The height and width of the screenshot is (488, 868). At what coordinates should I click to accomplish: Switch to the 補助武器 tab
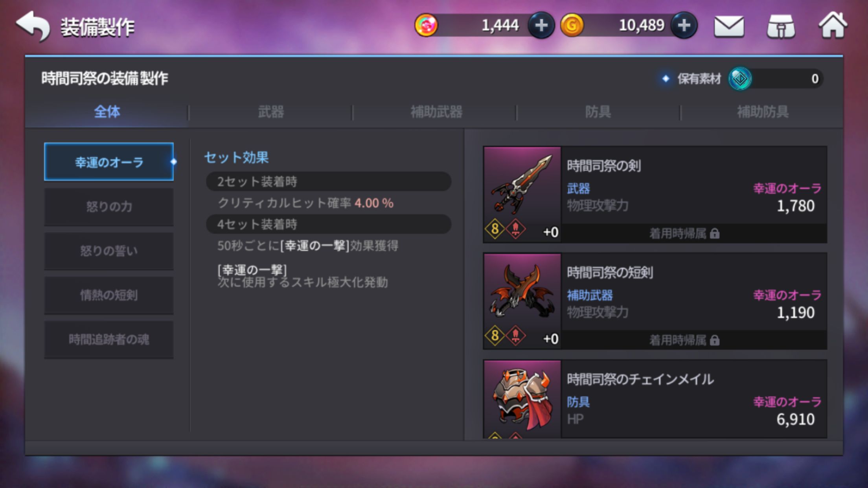(x=436, y=112)
